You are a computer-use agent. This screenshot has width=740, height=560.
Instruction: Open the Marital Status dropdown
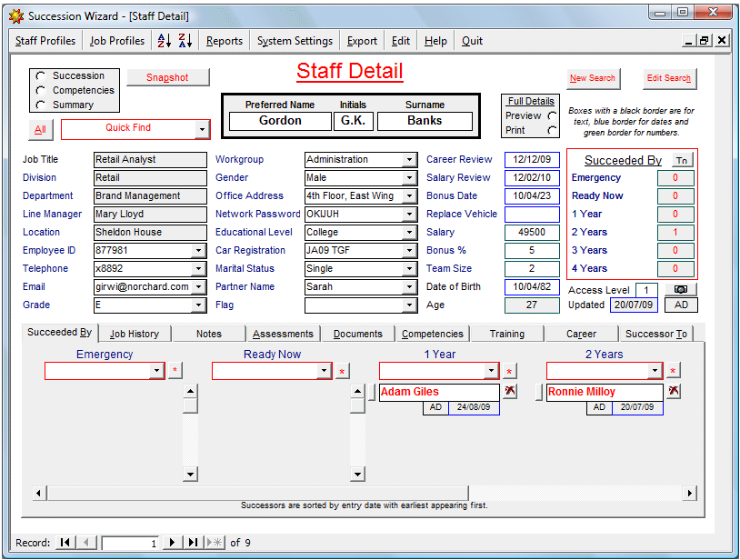tap(409, 269)
